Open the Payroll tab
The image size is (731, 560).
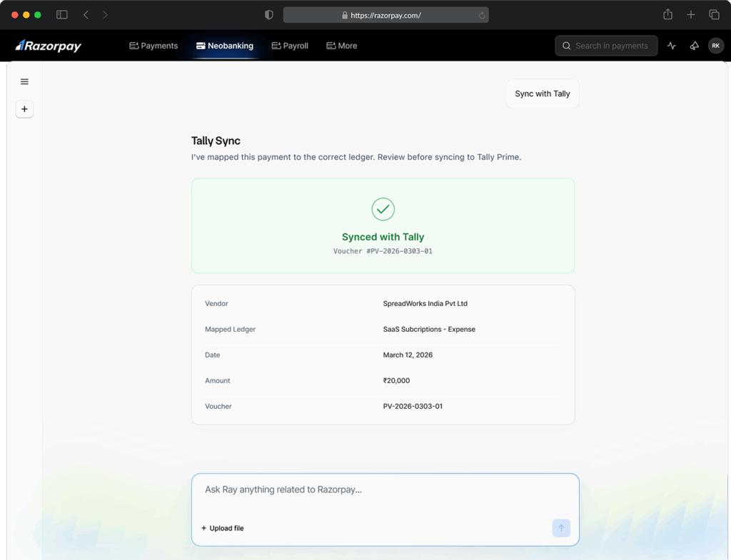coord(290,46)
